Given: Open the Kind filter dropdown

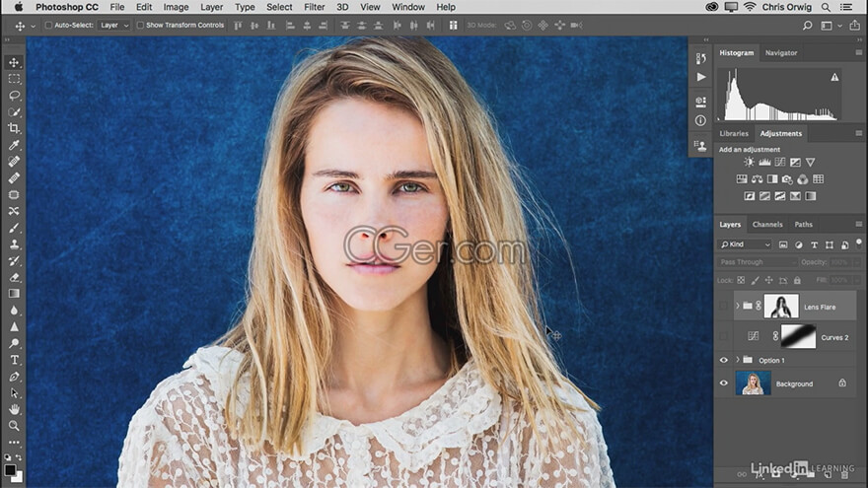Looking at the screenshot, I should [x=745, y=244].
